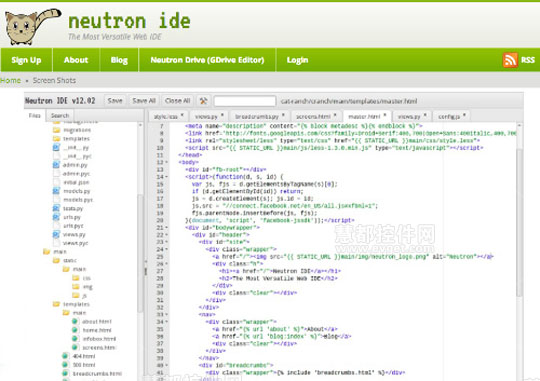Click the initial.json blank file icon
Screen dimensions: 540x381
[x=56, y=182]
